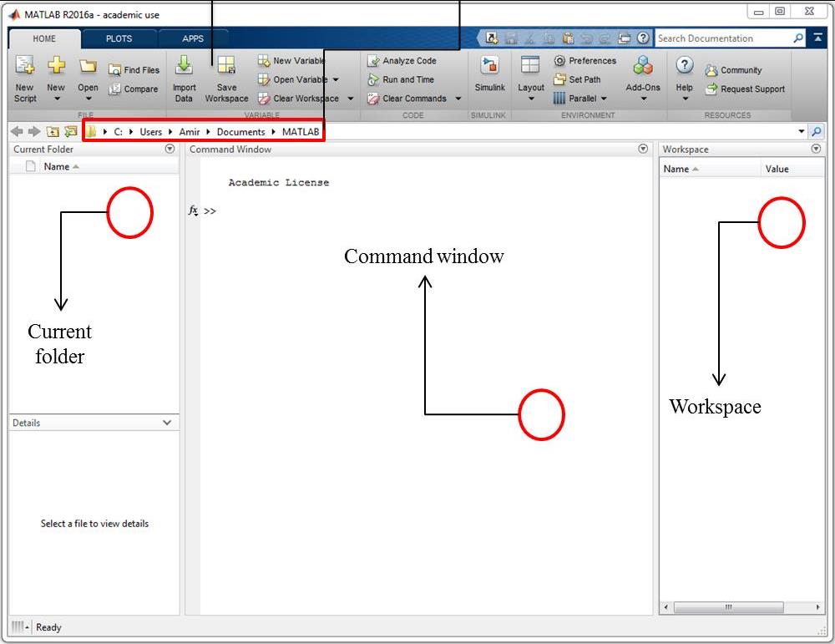Viewport: 835px width, 644px height.
Task: Expand Clear Workspace dropdown arrow
Action: click(350, 99)
